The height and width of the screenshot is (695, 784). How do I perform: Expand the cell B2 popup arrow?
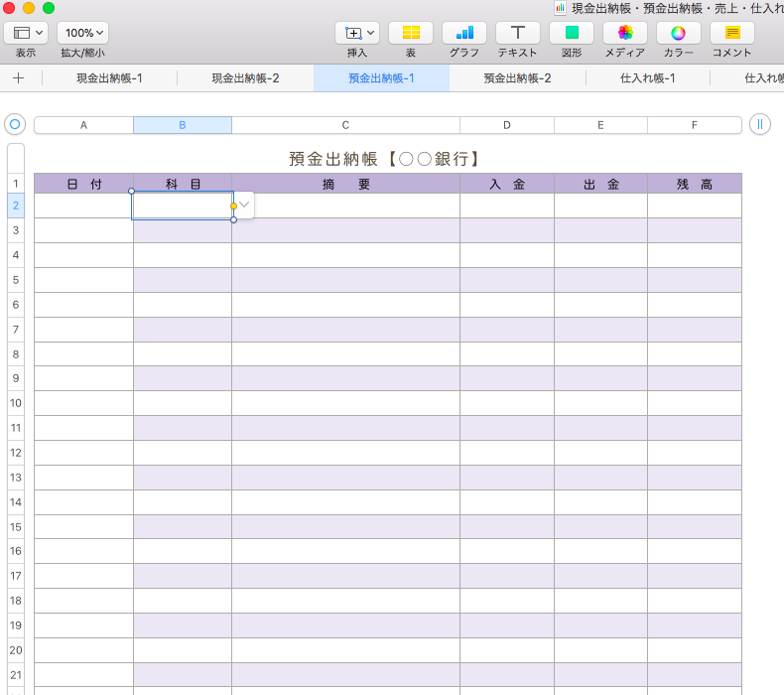tap(244, 205)
